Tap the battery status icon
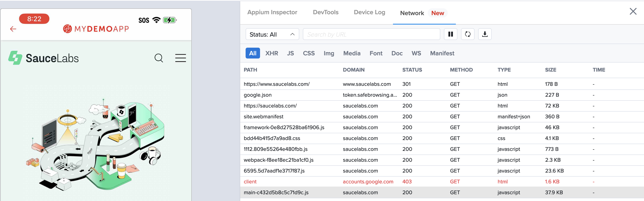This screenshot has height=201, width=644. click(x=170, y=20)
